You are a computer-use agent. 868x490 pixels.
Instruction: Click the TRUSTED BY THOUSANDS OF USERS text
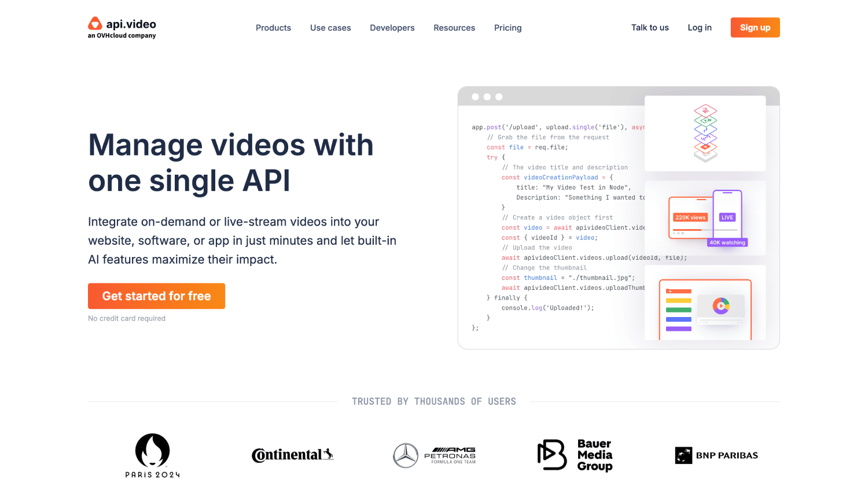click(x=434, y=401)
